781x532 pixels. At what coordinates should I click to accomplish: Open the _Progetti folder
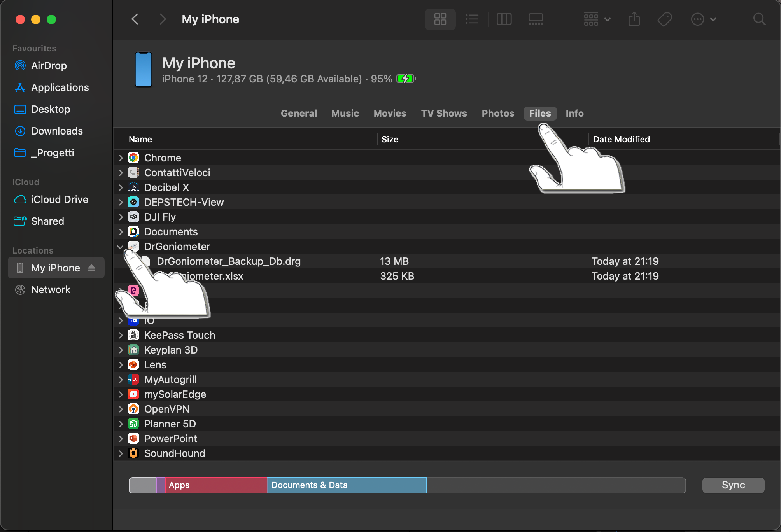(53, 153)
